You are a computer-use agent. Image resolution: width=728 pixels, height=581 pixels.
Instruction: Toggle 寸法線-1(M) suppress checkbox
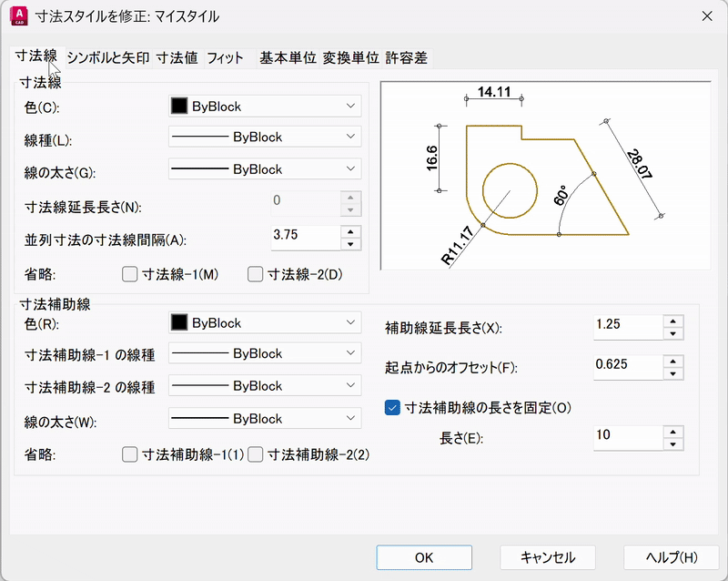pos(129,273)
